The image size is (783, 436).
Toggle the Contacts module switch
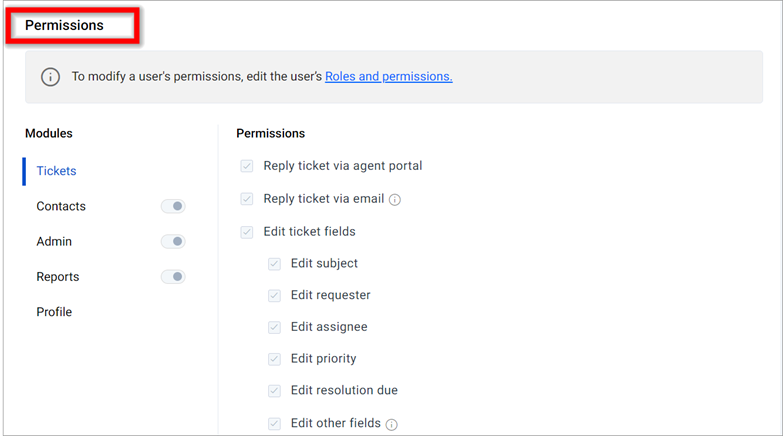click(173, 206)
